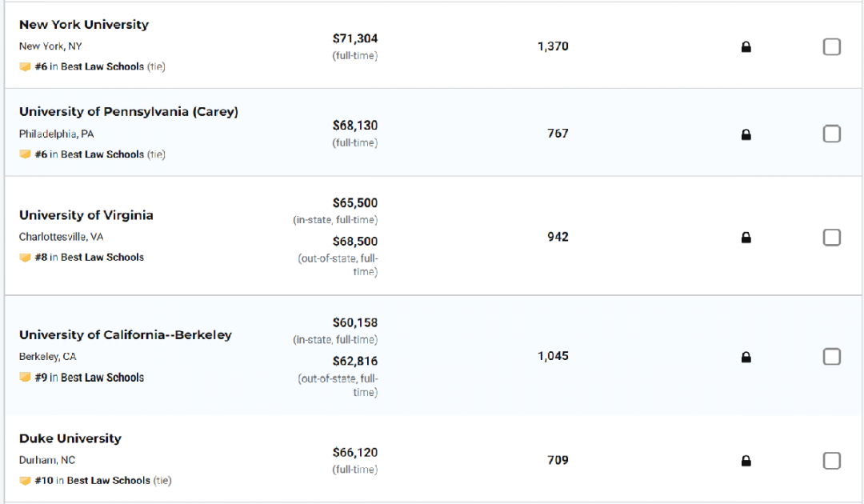Click Penn's #6 in Best Law Schools ranking
The image size is (864, 504).
pyautogui.click(x=89, y=154)
